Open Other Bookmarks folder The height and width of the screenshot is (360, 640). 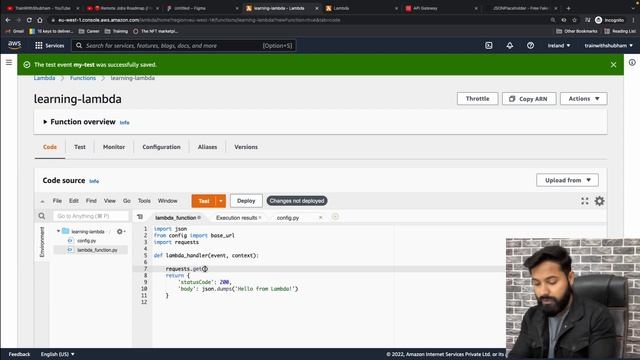click(x=577, y=31)
